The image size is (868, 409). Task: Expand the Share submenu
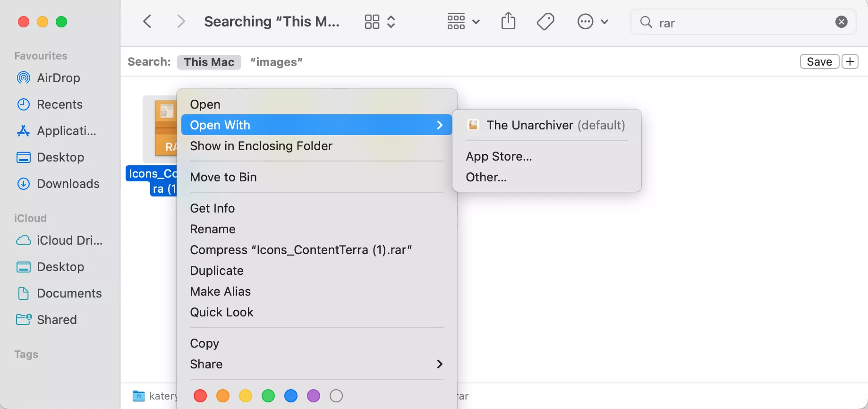pos(316,364)
